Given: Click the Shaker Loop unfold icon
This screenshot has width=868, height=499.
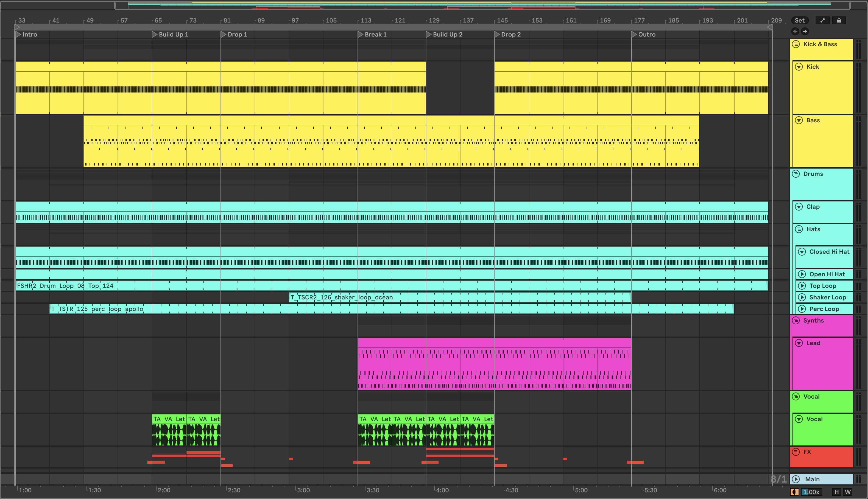Looking at the screenshot, I should [802, 297].
